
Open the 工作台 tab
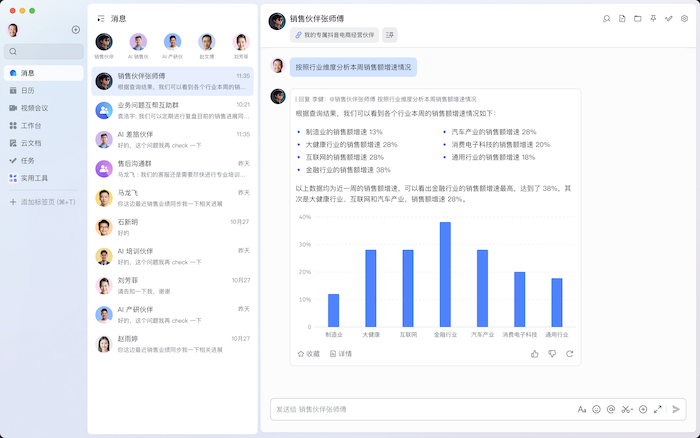(44, 125)
